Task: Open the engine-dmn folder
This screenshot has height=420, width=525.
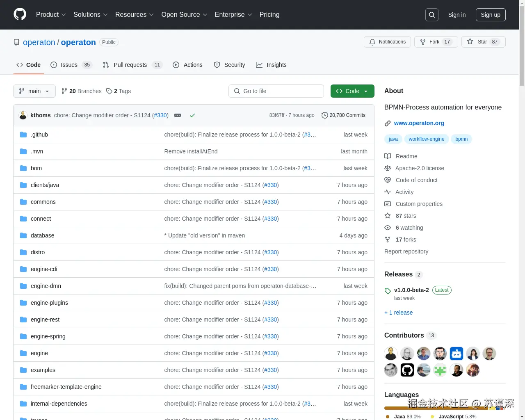Action: pos(46,286)
